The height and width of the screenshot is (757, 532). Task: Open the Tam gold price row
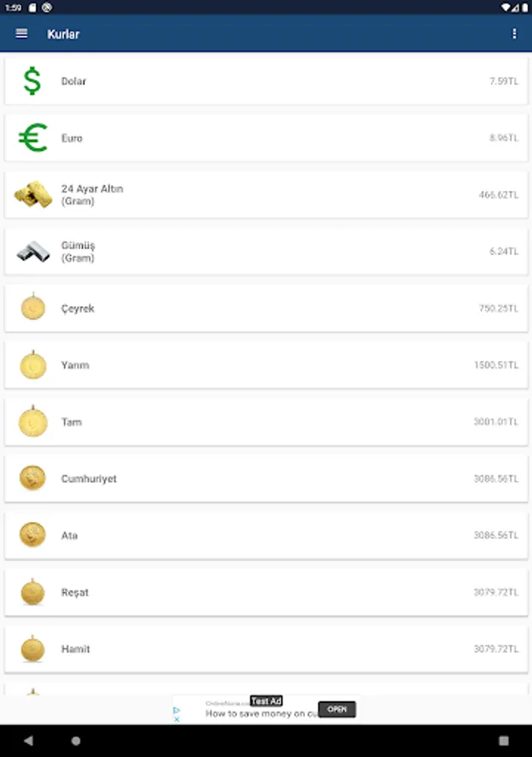pyautogui.click(x=266, y=422)
